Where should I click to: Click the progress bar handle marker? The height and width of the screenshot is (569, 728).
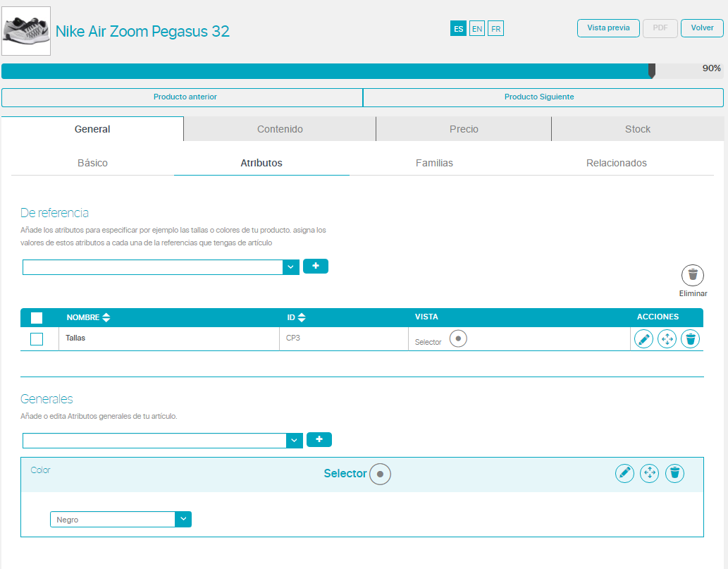tap(652, 71)
